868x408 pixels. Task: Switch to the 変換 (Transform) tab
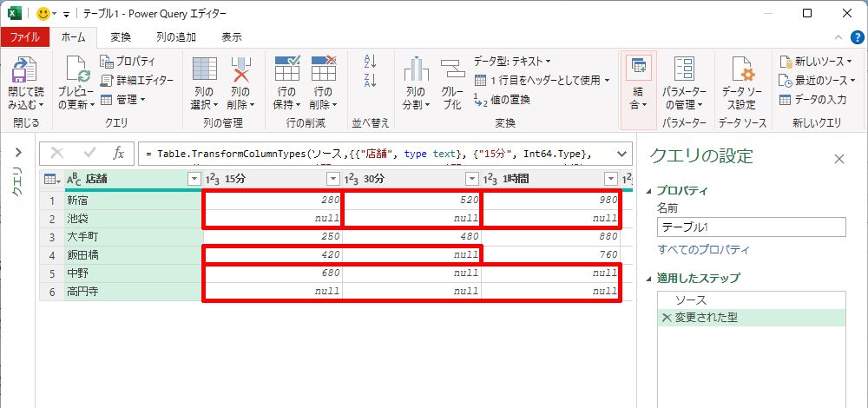(121, 36)
